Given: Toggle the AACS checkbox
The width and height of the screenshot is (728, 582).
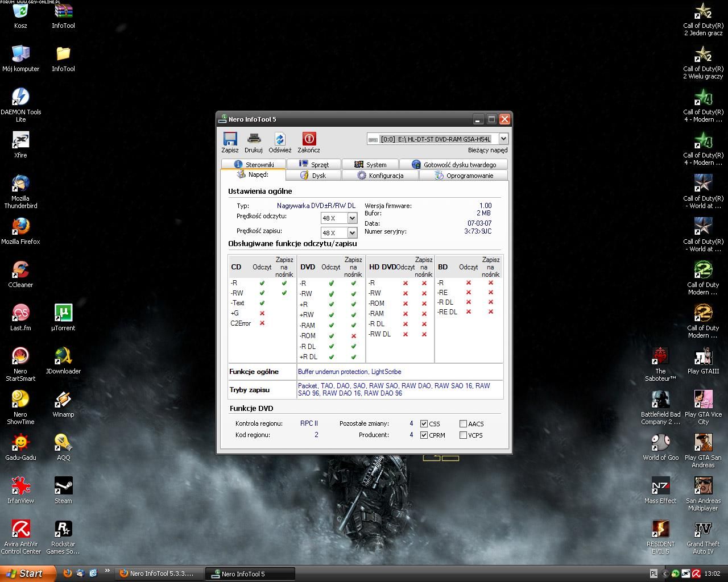Looking at the screenshot, I should click(463, 423).
